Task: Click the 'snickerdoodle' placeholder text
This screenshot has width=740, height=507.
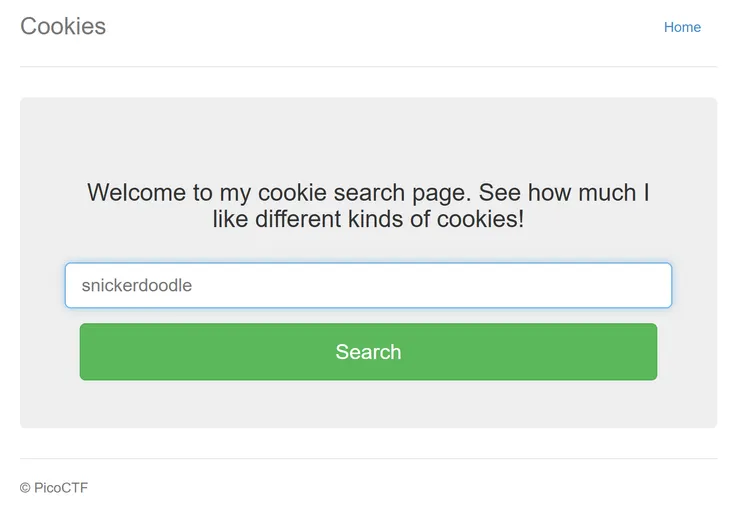Action: 137,285
